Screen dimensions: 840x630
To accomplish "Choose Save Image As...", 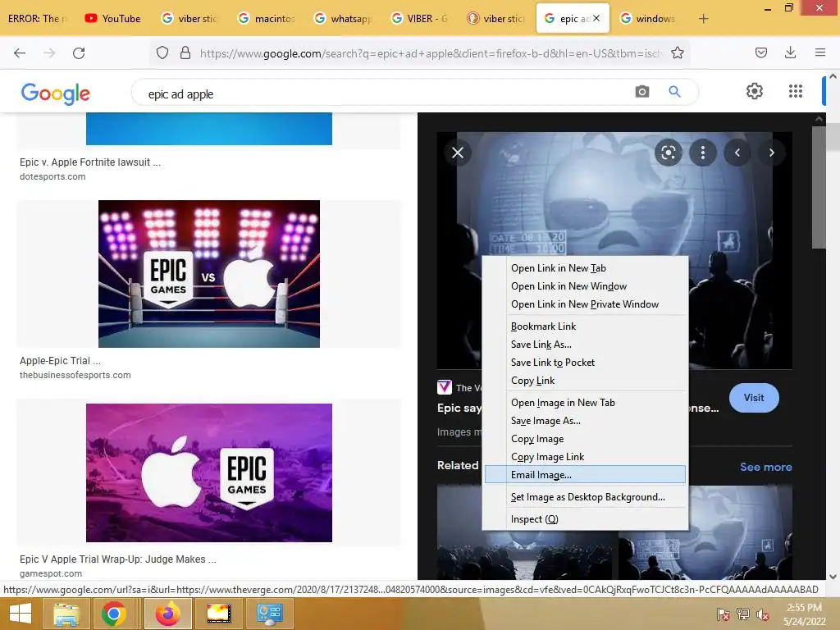I will 585,421.
